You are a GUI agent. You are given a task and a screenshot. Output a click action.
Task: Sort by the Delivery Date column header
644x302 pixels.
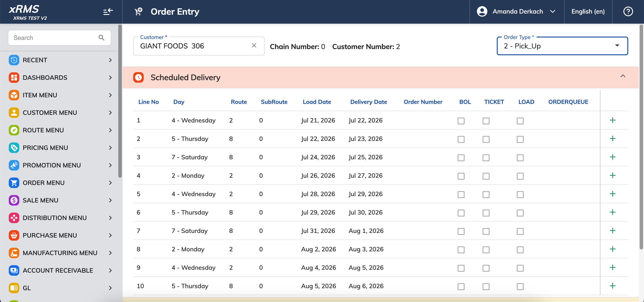pos(368,102)
